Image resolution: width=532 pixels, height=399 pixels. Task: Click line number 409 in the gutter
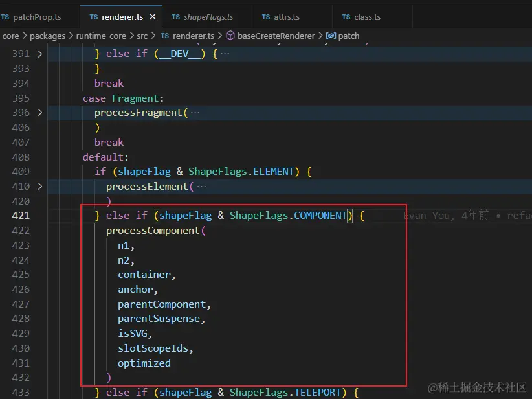[21, 172]
